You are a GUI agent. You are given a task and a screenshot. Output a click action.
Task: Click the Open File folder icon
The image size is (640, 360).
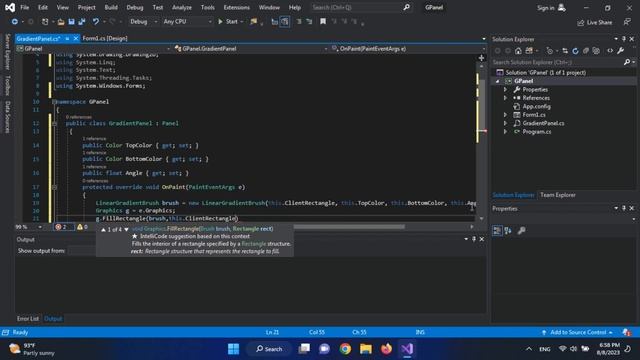point(61,22)
